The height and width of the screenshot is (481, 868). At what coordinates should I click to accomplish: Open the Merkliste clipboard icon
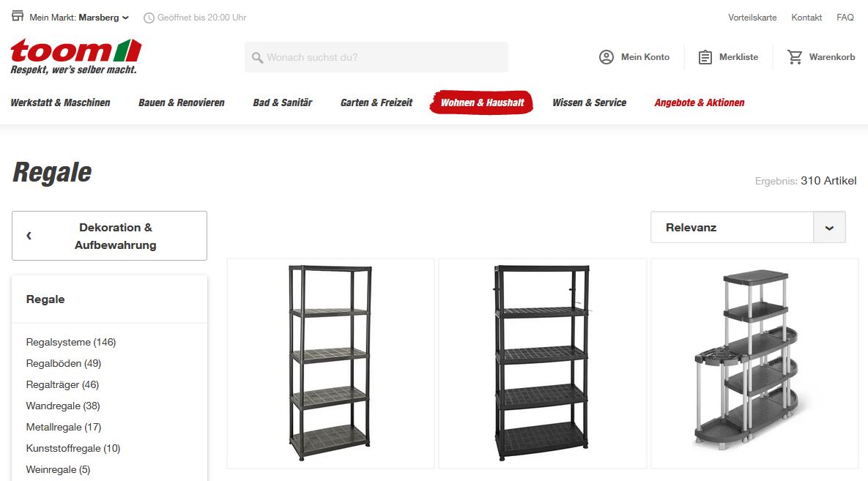(x=705, y=57)
